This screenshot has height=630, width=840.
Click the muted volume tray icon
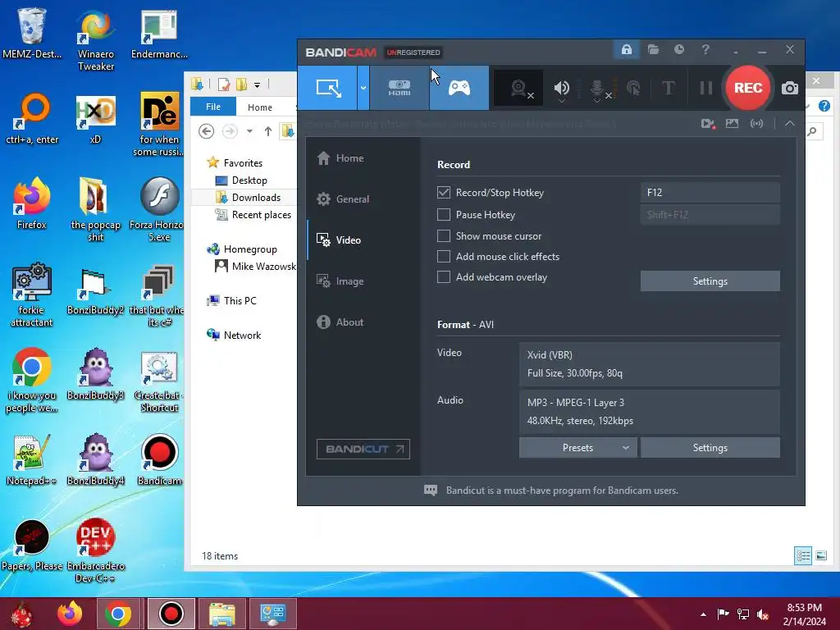(x=763, y=614)
